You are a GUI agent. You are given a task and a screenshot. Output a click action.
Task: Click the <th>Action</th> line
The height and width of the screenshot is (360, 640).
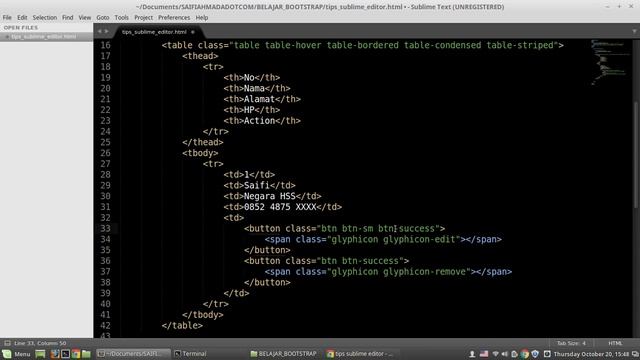pyautogui.click(x=262, y=121)
